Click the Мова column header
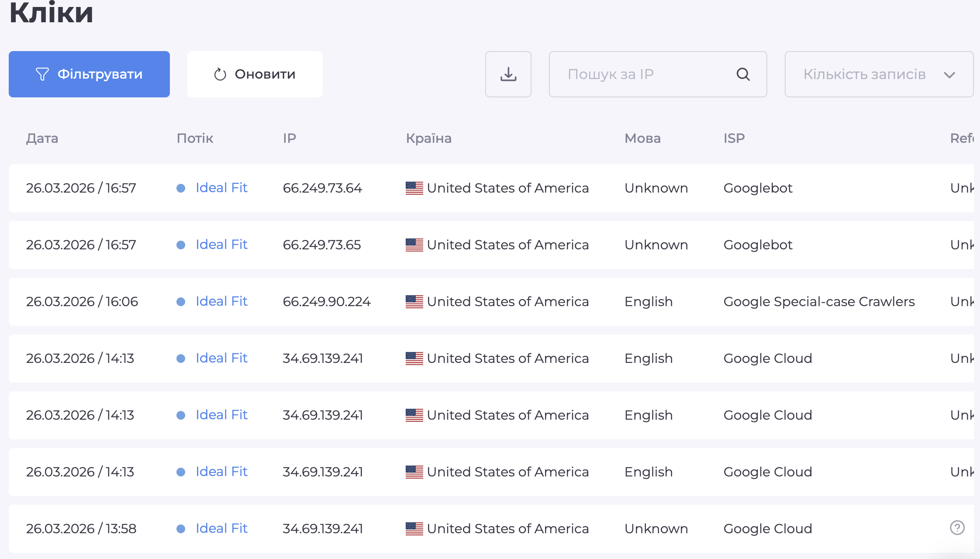The height and width of the screenshot is (559, 980). pos(642,138)
